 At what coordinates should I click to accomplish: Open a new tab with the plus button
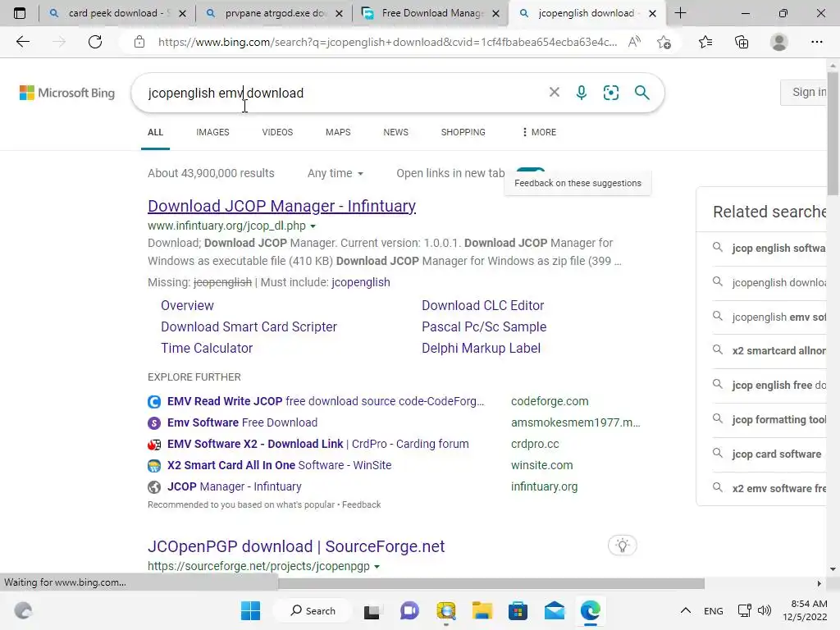point(680,13)
